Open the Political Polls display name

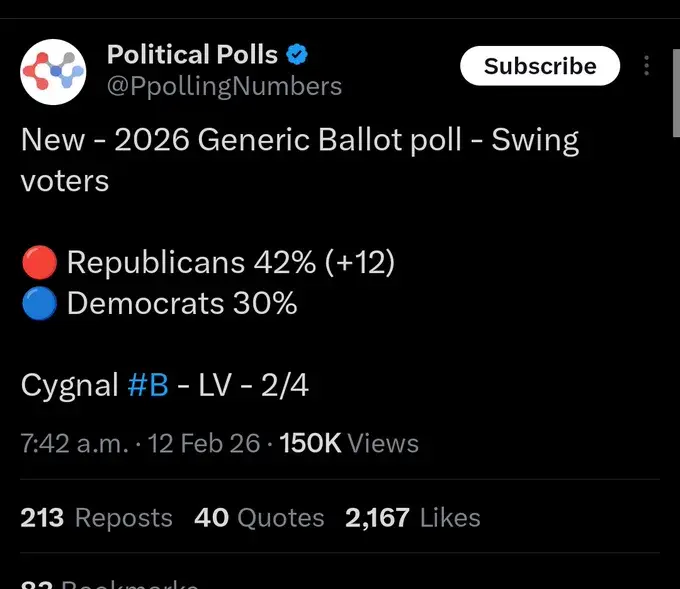click(192, 55)
